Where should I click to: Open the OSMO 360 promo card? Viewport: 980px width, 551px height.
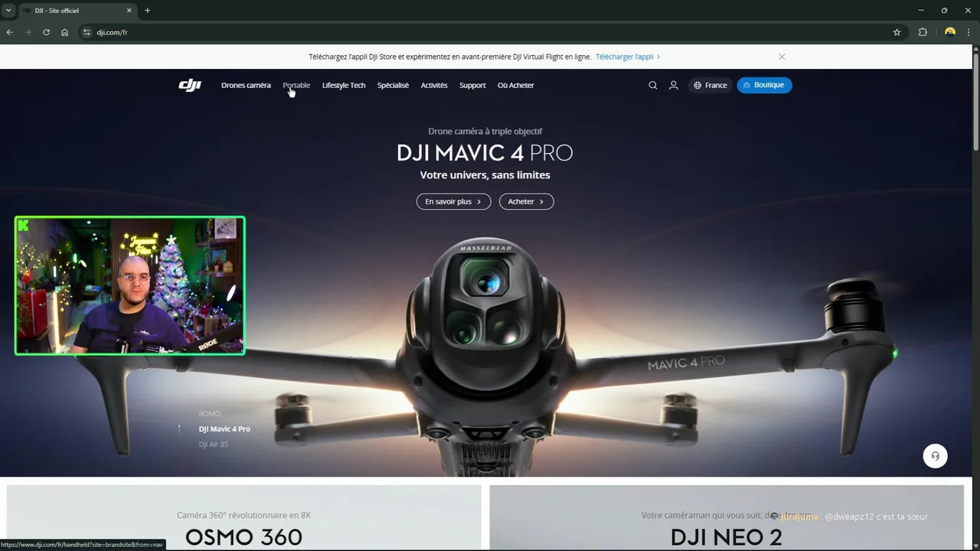[x=244, y=518]
